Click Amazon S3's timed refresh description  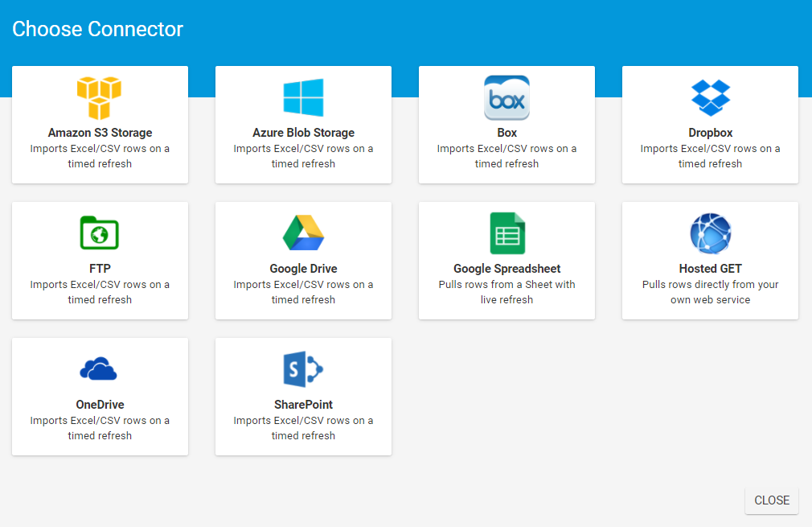click(100, 156)
